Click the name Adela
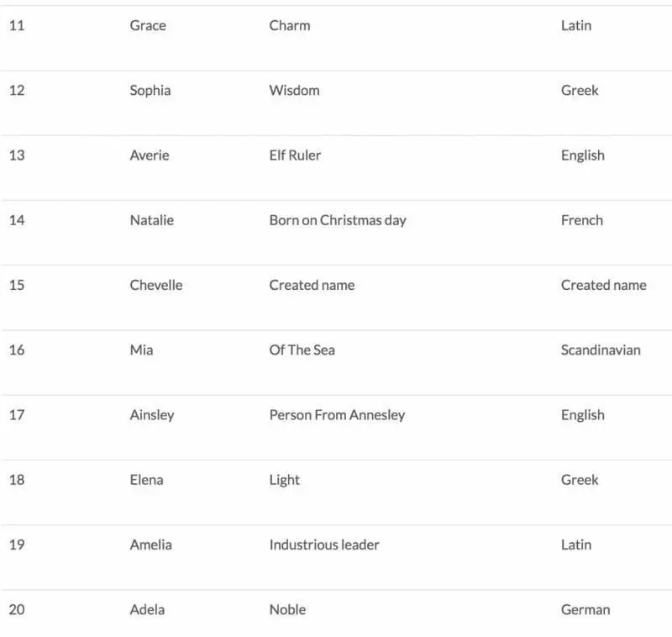672x637 pixels. (148, 609)
